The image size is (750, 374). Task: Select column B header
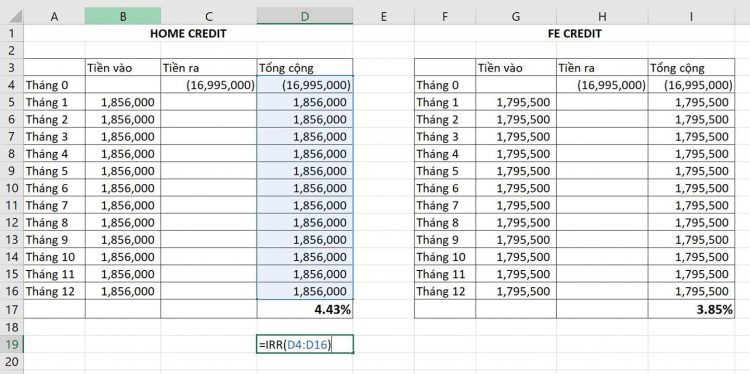pos(123,16)
